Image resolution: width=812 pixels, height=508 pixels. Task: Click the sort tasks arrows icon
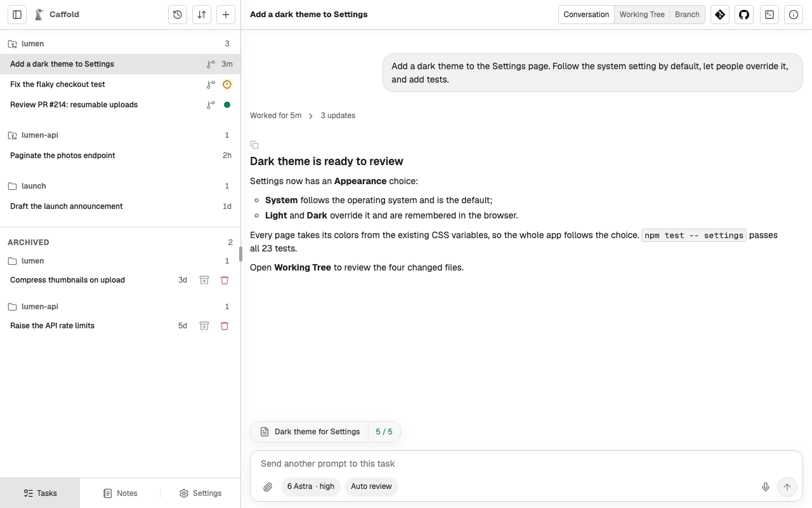pyautogui.click(x=202, y=15)
